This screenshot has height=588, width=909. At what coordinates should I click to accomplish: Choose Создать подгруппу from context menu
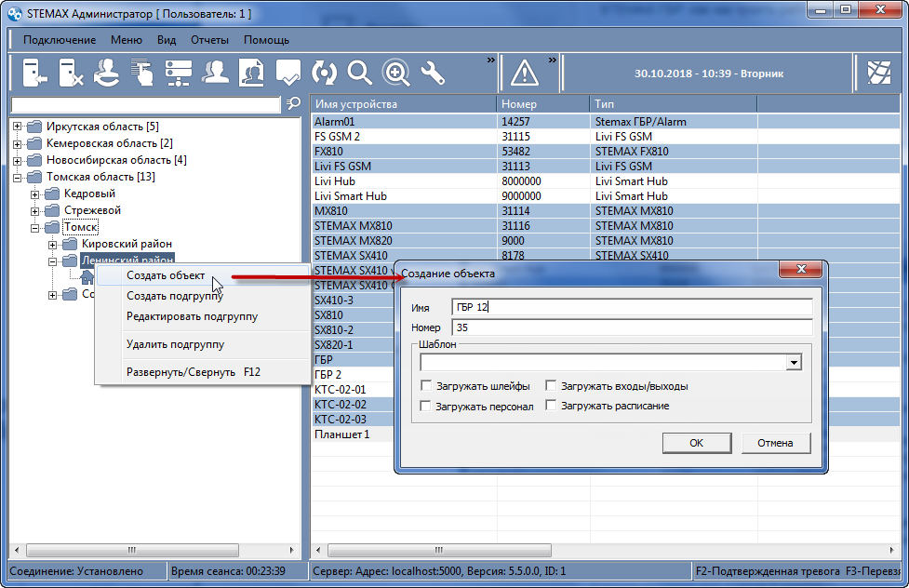pos(175,296)
